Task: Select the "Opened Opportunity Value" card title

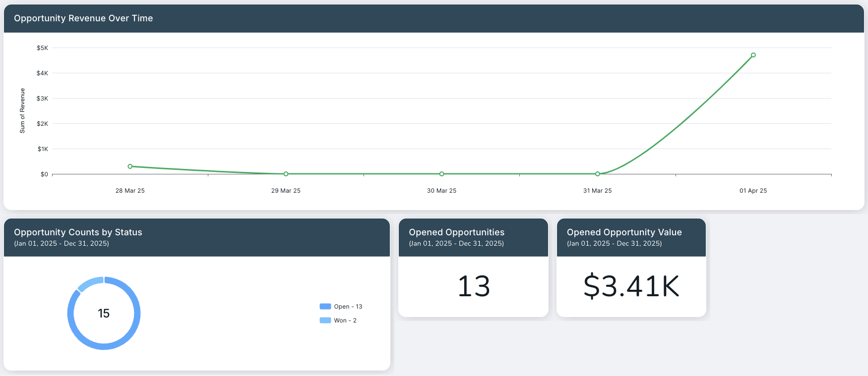Action: pyautogui.click(x=624, y=232)
